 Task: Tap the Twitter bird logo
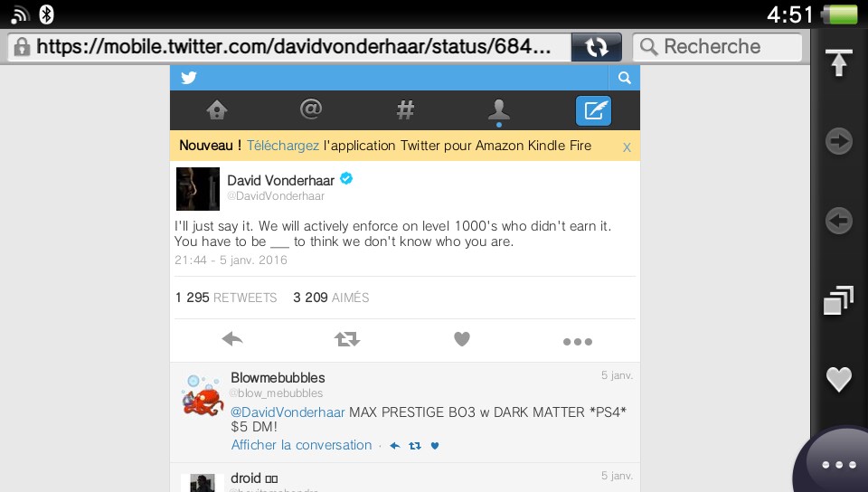189,78
